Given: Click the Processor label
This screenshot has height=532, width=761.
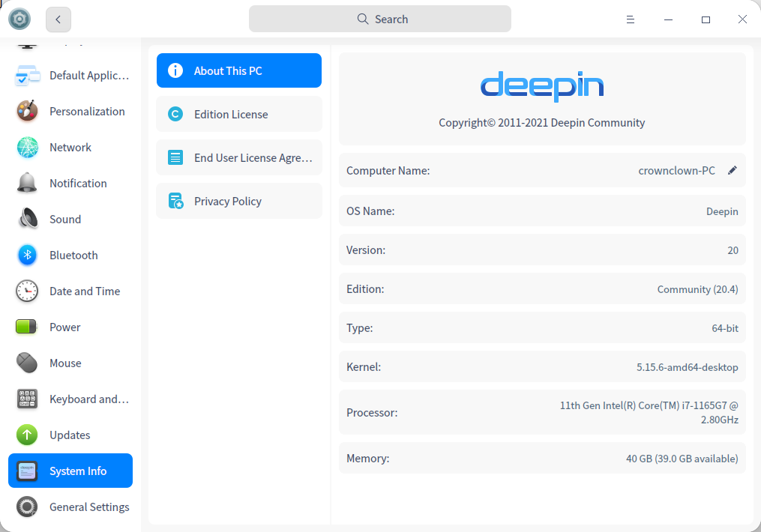Looking at the screenshot, I should pos(372,413).
